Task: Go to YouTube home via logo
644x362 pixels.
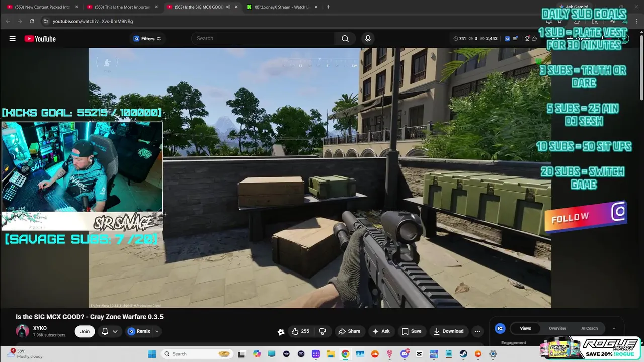Action: [x=40, y=39]
